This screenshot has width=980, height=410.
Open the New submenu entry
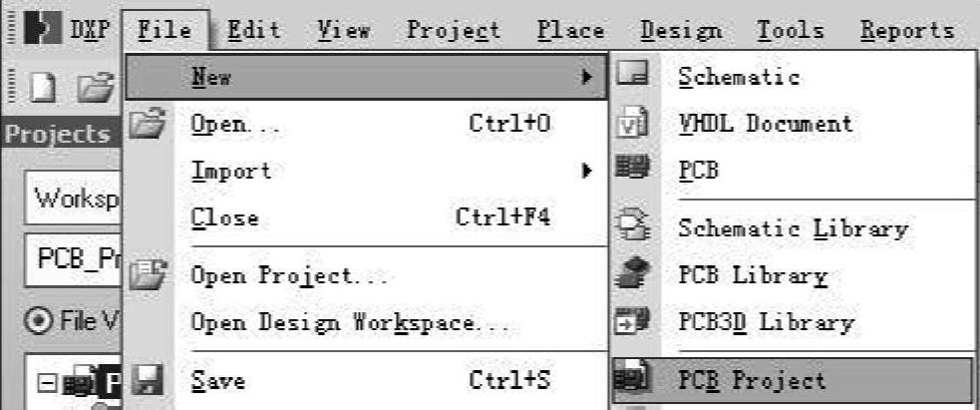pyautogui.click(x=366, y=77)
